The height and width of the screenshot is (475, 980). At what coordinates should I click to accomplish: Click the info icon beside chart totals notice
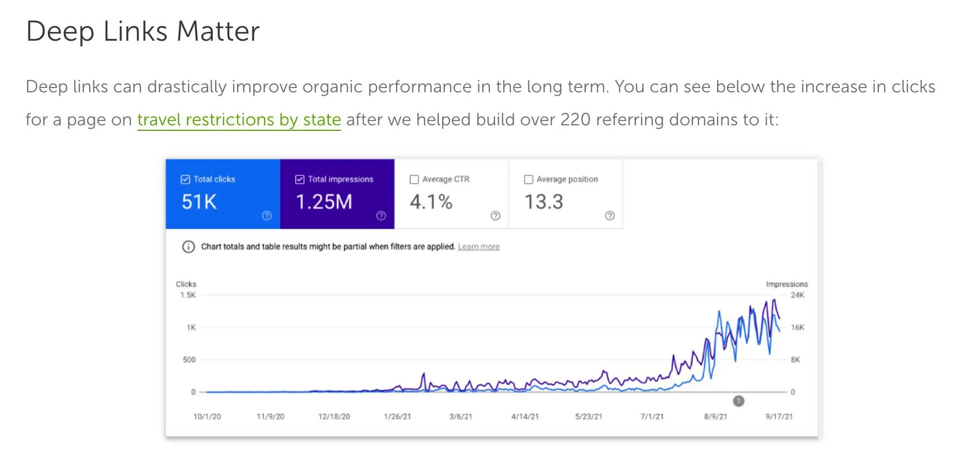tap(188, 247)
